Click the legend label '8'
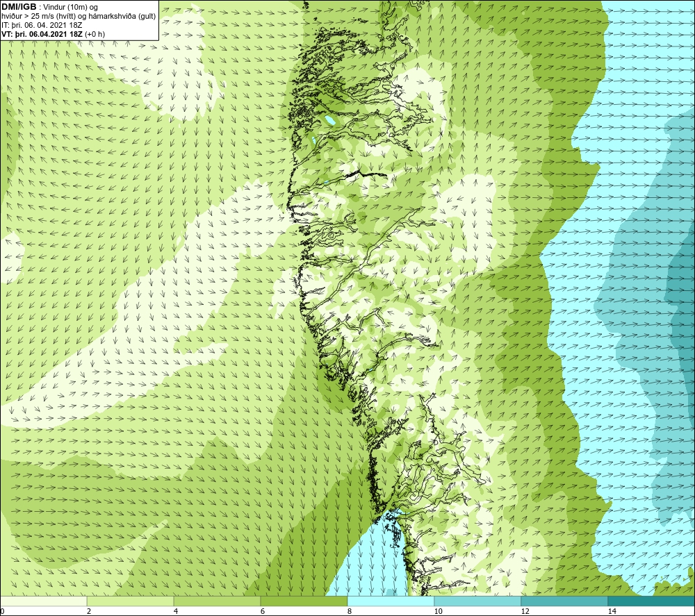 [x=350, y=611]
